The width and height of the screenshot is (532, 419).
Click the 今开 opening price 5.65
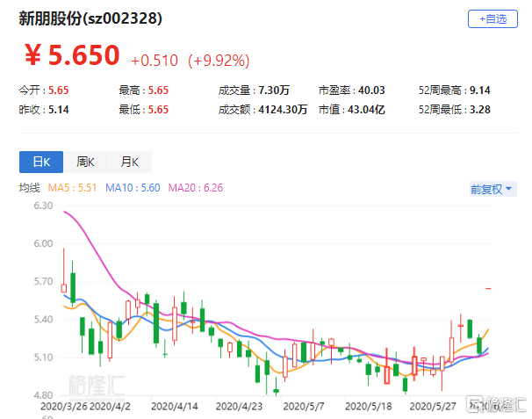point(58,90)
